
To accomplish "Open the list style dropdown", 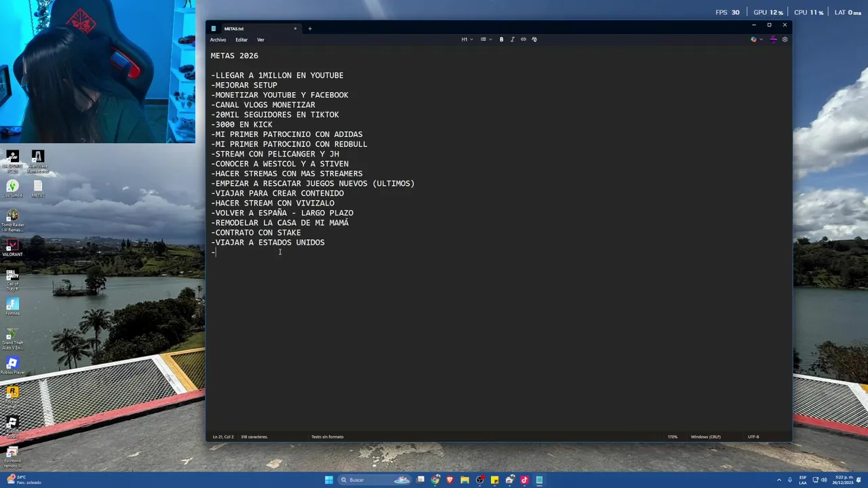I will click(486, 39).
